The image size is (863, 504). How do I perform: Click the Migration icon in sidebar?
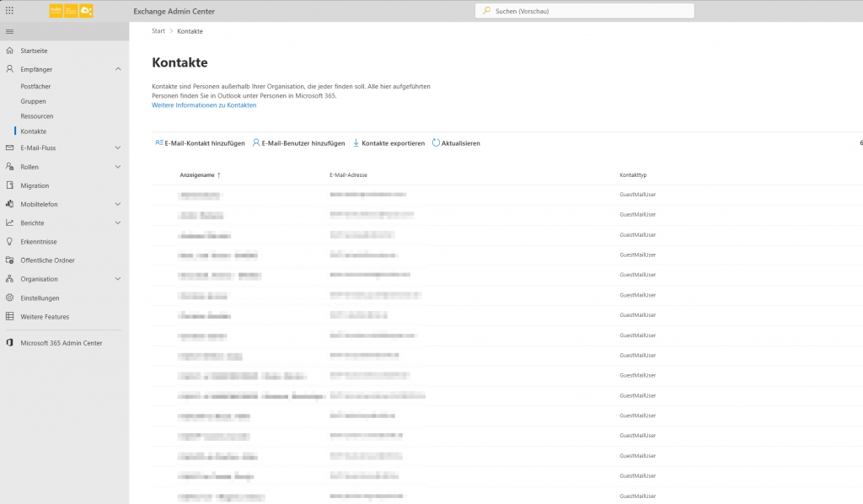(9, 185)
